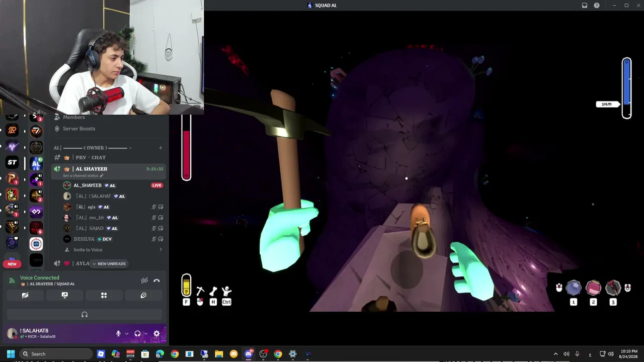Mute the Discord microphone
The image size is (644, 362).
118,333
